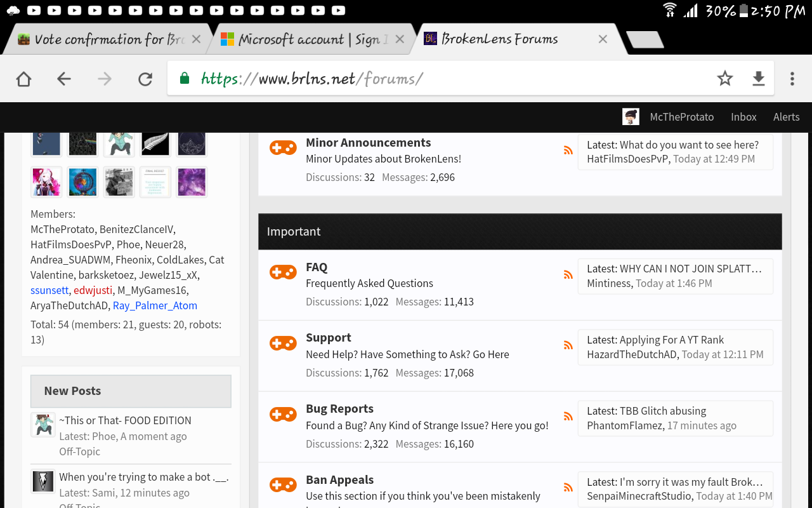The image size is (812, 508).
Task: Click avatar beside This or That thread
Action: [43, 424]
